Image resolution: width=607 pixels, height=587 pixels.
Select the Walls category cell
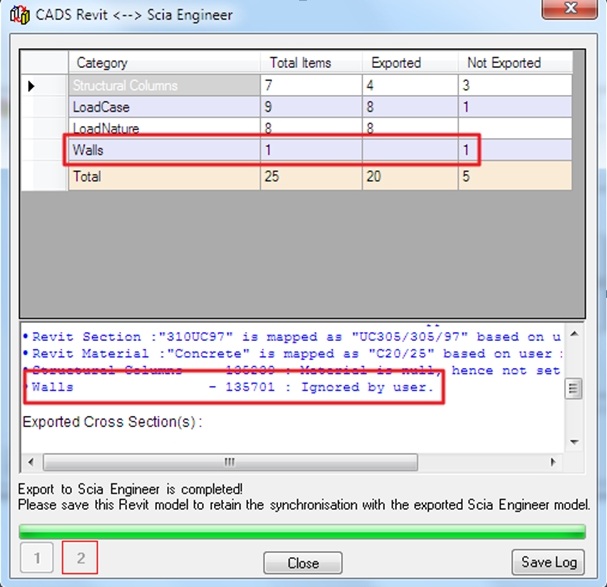[x=165, y=150]
